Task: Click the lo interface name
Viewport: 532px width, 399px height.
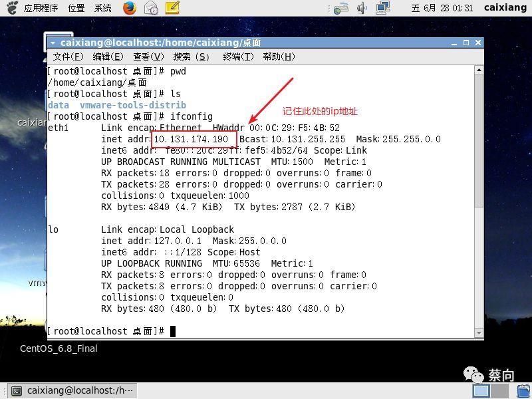Action: tap(53, 229)
